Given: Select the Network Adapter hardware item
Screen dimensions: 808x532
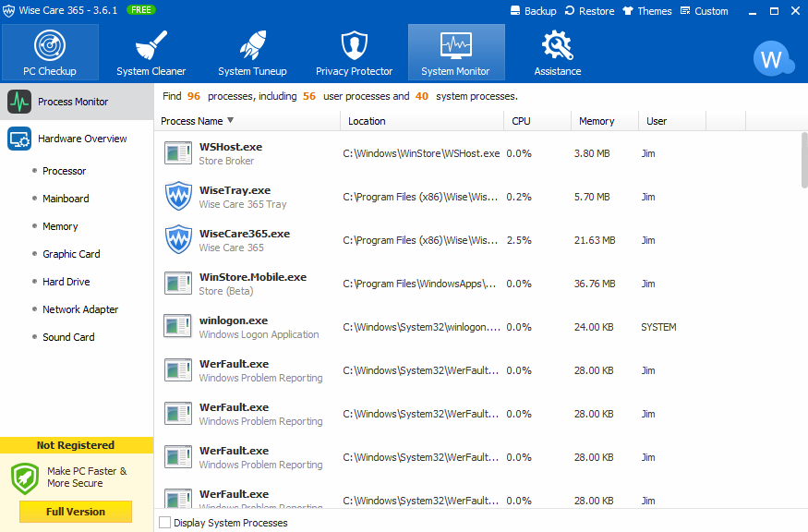Looking at the screenshot, I should tap(80, 309).
